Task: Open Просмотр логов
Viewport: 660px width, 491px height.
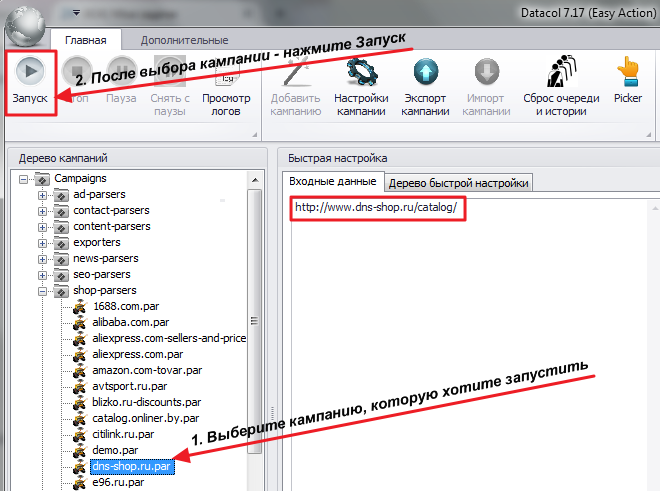Action: click(226, 86)
